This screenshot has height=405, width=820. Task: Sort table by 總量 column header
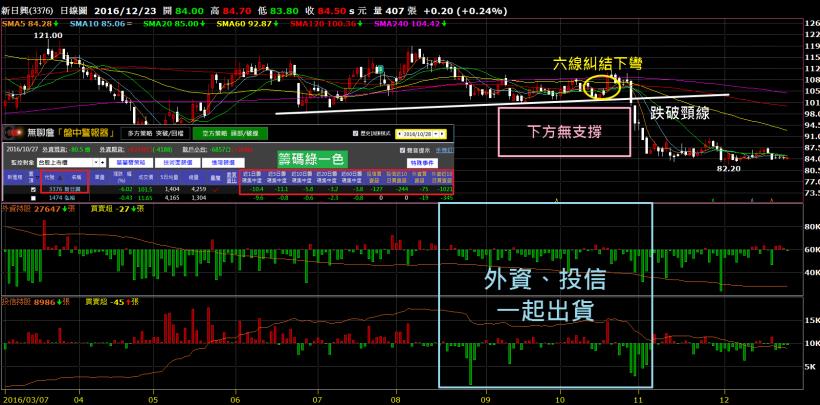(x=195, y=177)
